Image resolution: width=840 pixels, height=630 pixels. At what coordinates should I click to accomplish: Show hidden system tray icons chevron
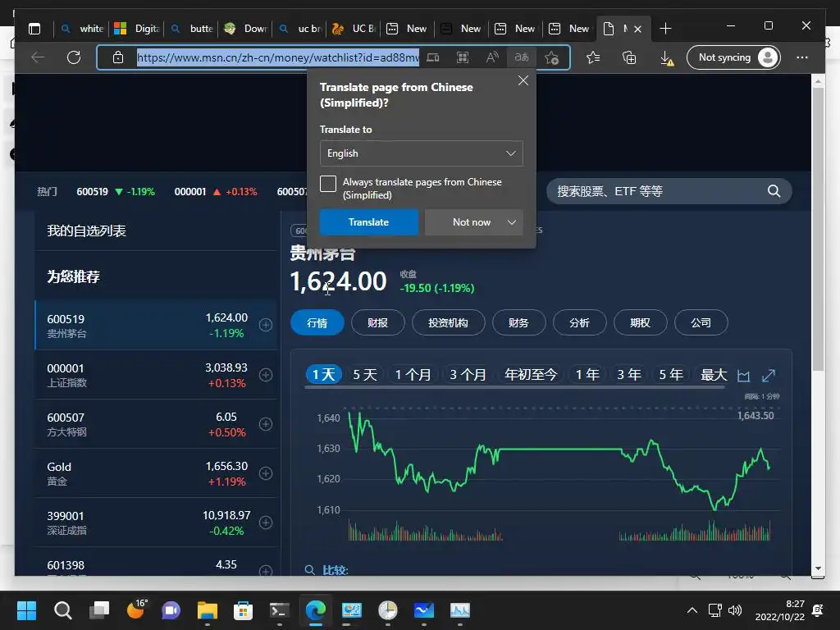[692, 610]
